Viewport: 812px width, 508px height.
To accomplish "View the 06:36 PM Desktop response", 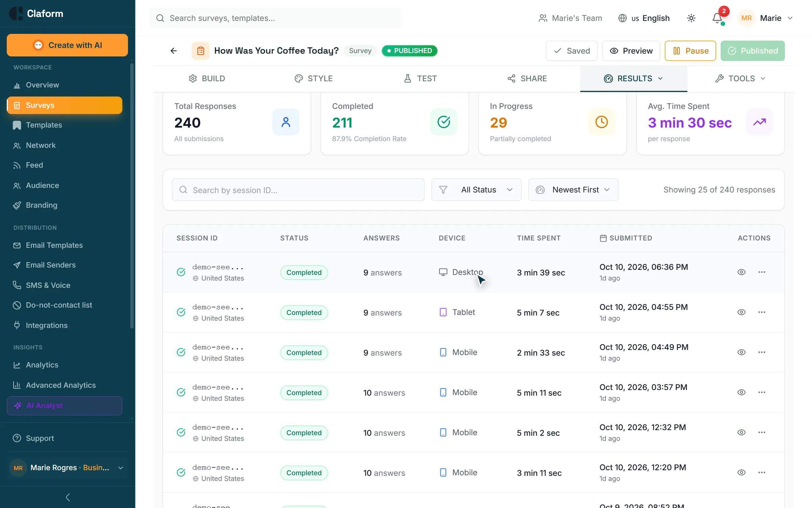I will [741, 272].
